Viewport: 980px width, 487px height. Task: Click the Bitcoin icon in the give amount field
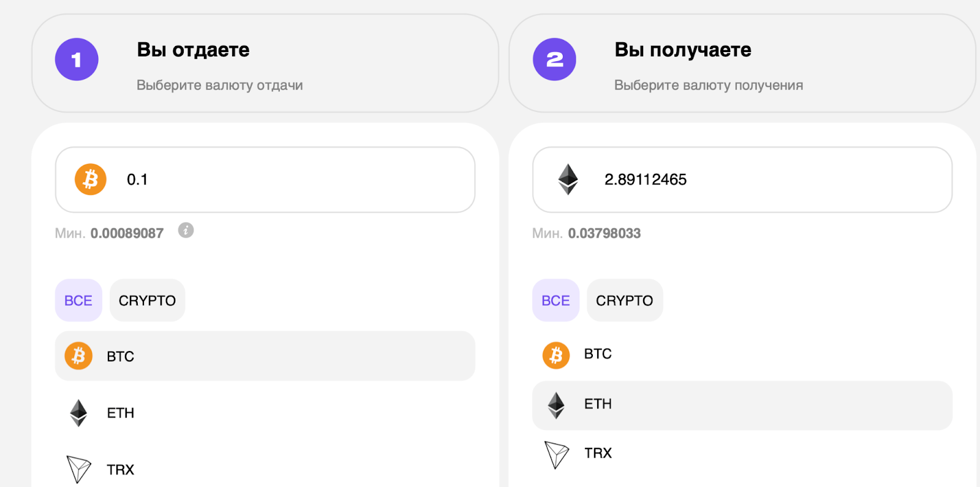coord(91,179)
